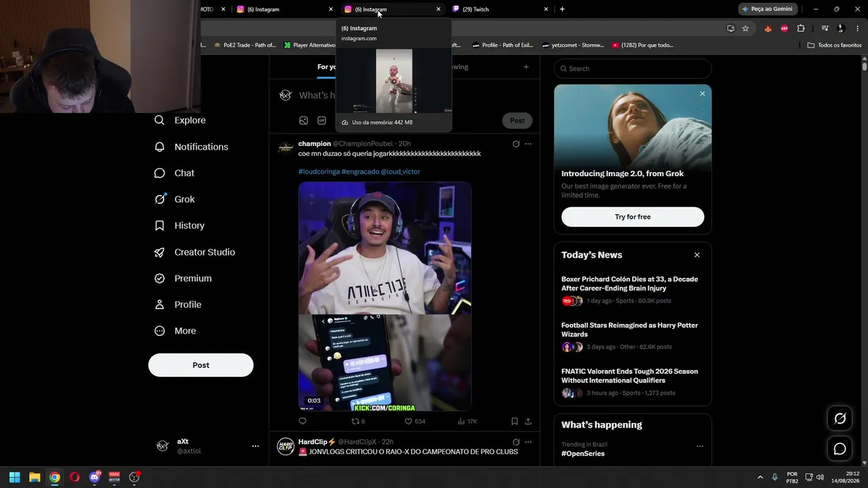The image size is (868, 488).
Task: Open File Explorer from the taskbar
Action: pyautogui.click(x=35, y=477)
